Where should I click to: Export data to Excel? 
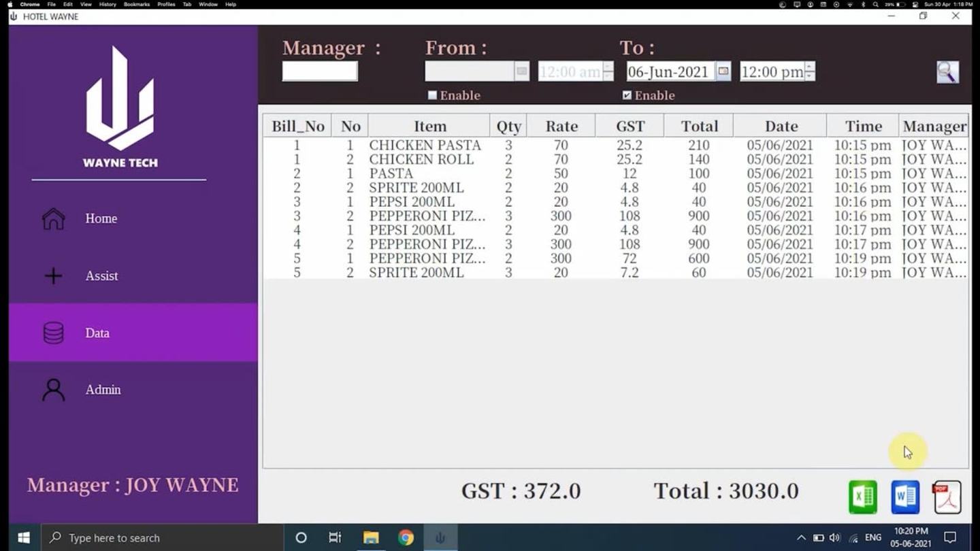point(862,497)
